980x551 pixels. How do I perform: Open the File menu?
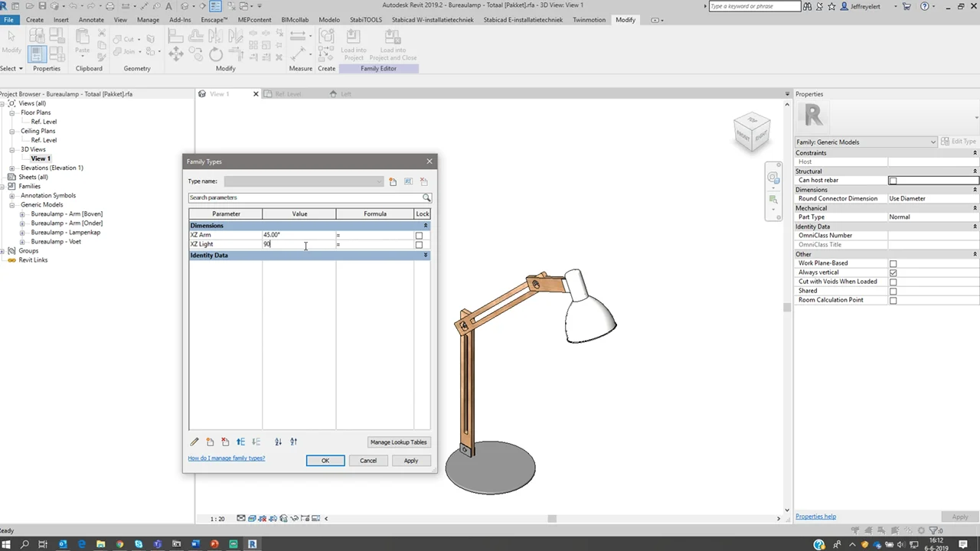pos(8,20)
